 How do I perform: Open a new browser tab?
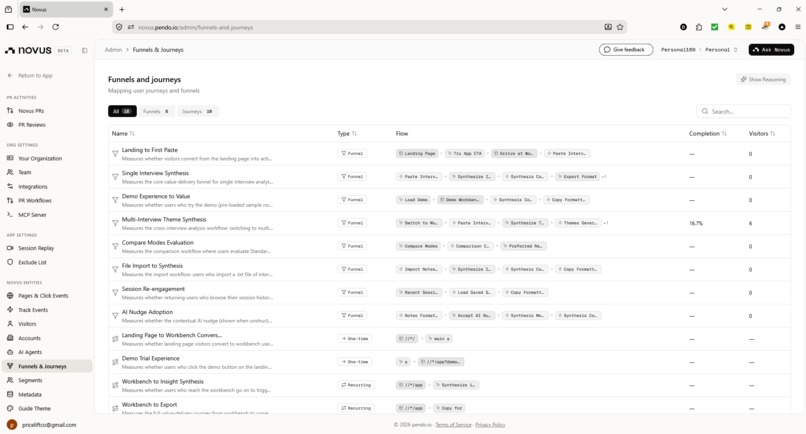122,9
